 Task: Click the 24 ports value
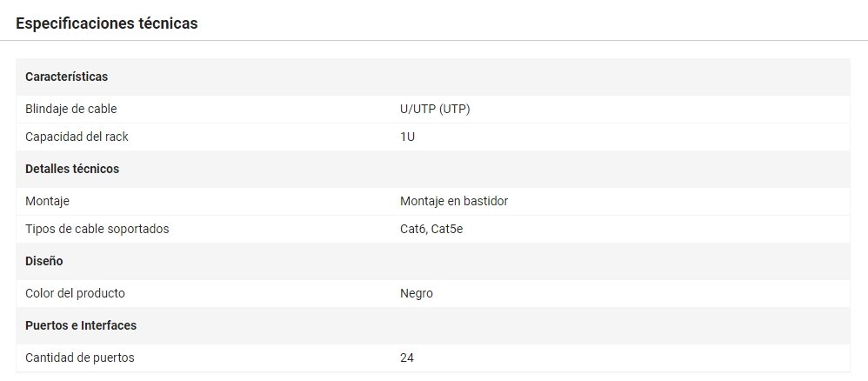tap(407, 358)
